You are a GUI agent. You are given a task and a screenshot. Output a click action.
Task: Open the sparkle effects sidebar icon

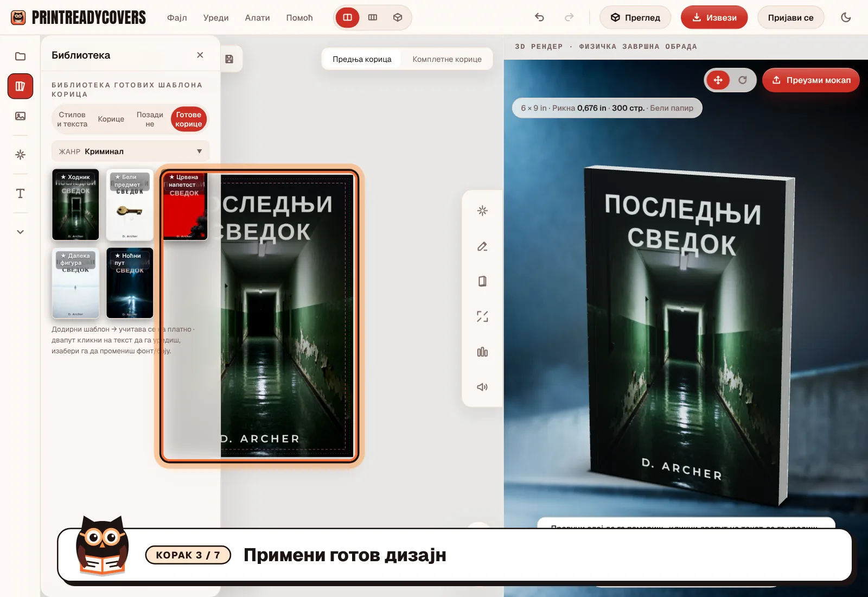(20, 155)
